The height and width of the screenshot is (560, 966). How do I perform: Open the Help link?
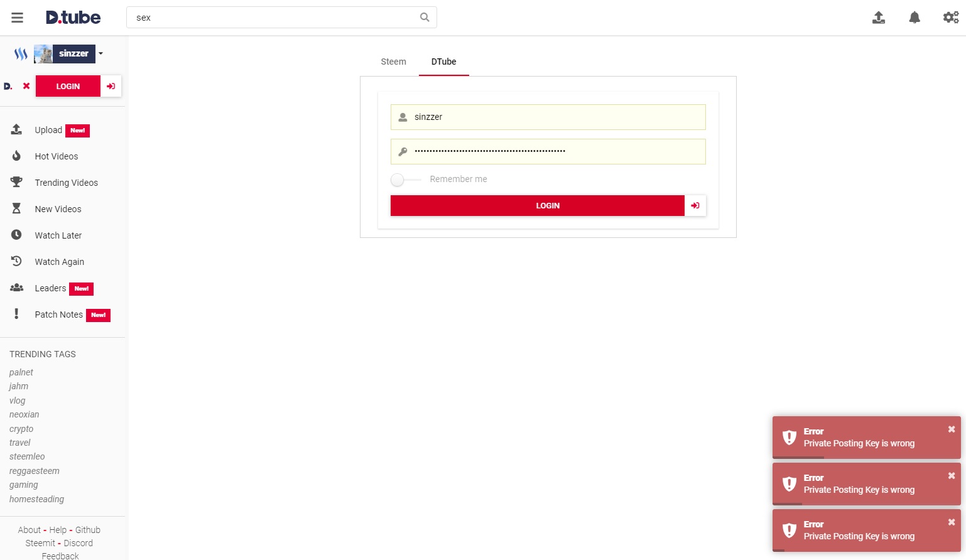(58, 530)
